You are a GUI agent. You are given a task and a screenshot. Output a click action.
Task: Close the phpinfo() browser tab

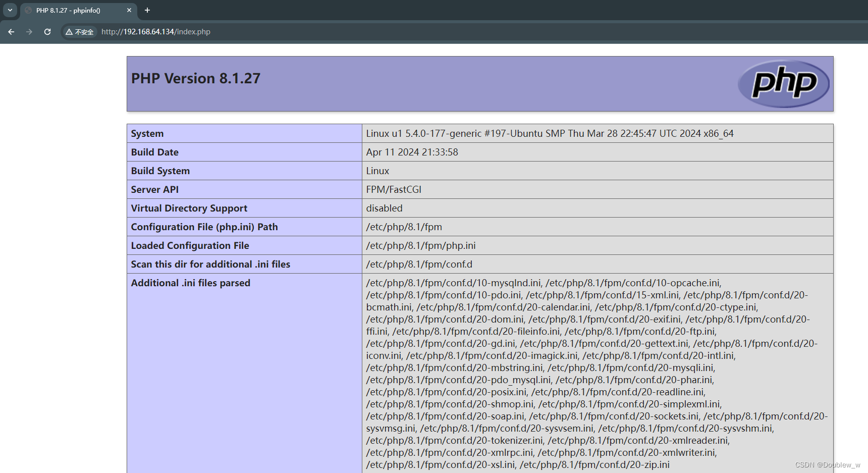(x=129, y=10)
